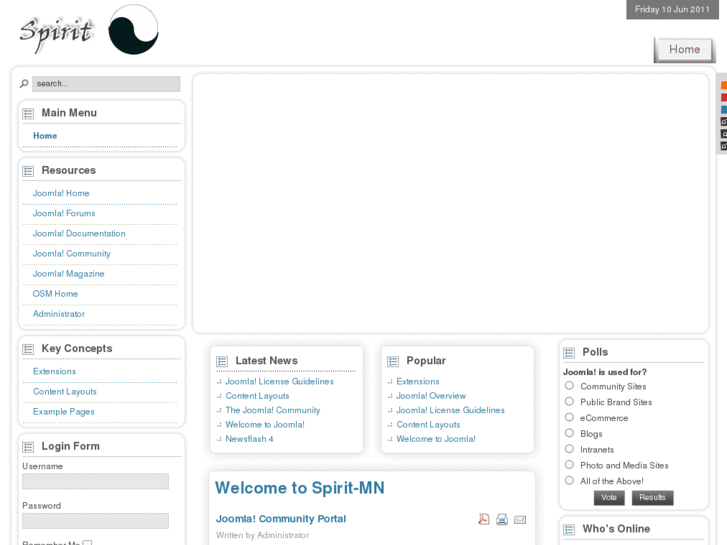Viewport: 727px width, 545px height.
Task: Select the Blogs radio button
Action: pos(569,433)
